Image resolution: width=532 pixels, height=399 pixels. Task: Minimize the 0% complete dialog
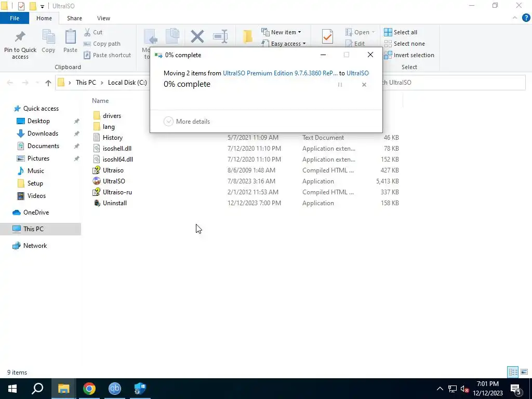pos(323,55)
